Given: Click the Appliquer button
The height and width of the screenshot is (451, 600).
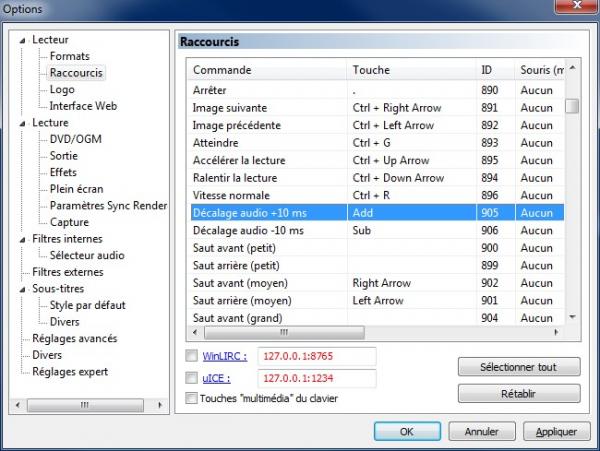Looking at the screenshot, I should pos(555,432).
